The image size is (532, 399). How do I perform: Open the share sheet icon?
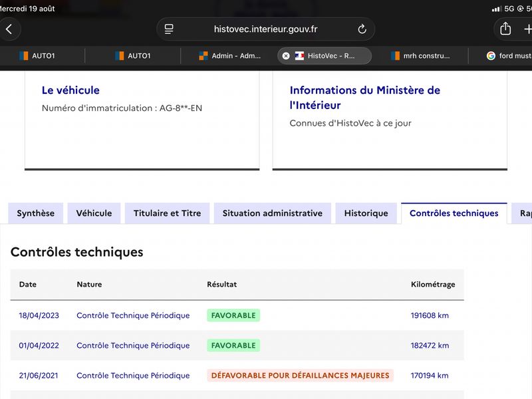coord(505,29)
